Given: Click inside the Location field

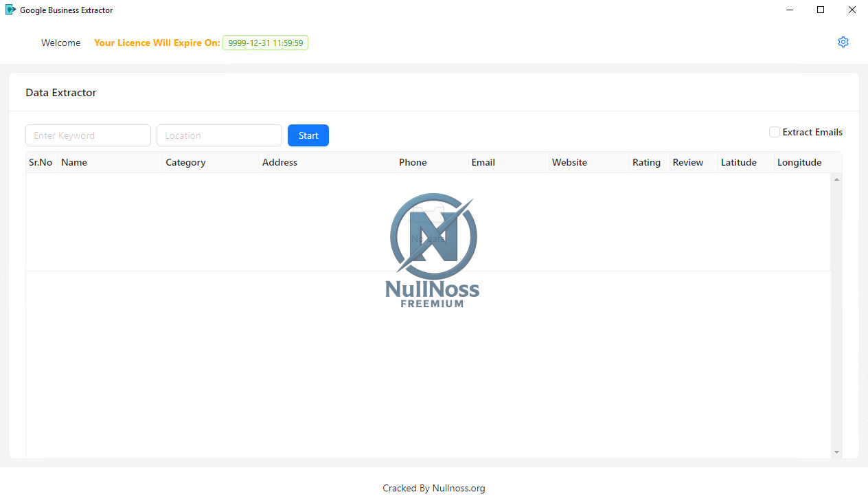Looking at the screenshot, I should (219, 135).
